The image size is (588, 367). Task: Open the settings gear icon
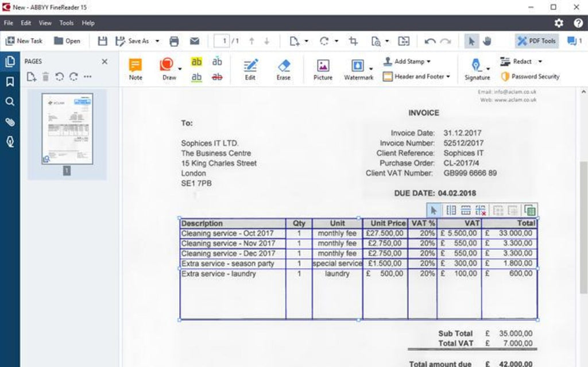(559, 23)
